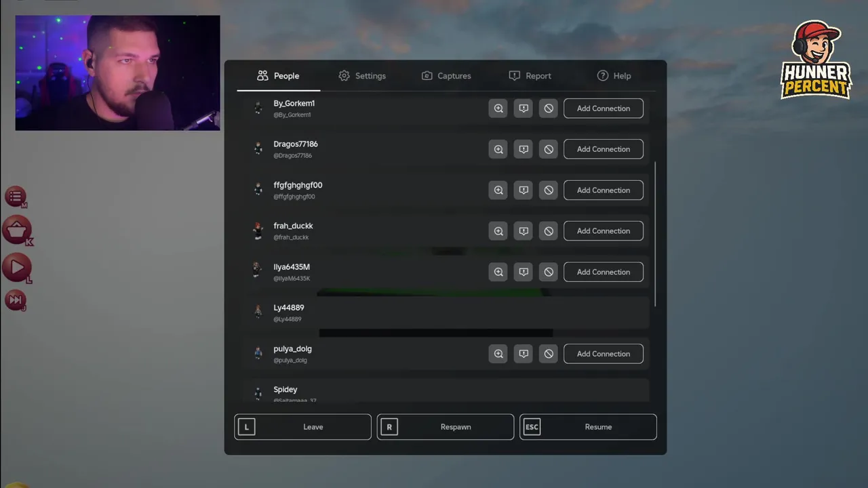The image size is (868, 488).
Task: Click the player list scrollbar
Action: [655, 234]
